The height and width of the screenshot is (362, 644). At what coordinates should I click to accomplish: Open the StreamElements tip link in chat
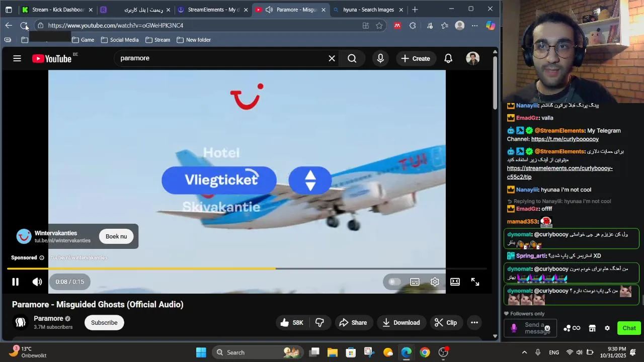pos(559,172)
